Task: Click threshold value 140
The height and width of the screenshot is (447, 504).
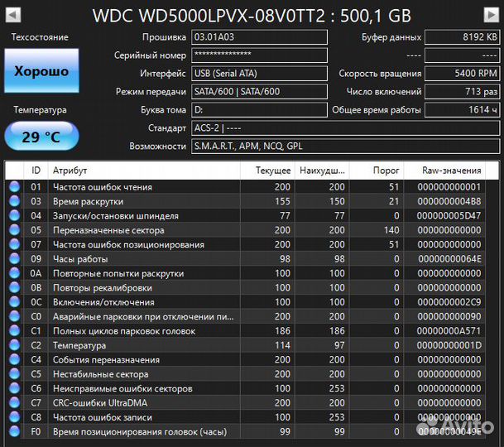Action: 391,230
